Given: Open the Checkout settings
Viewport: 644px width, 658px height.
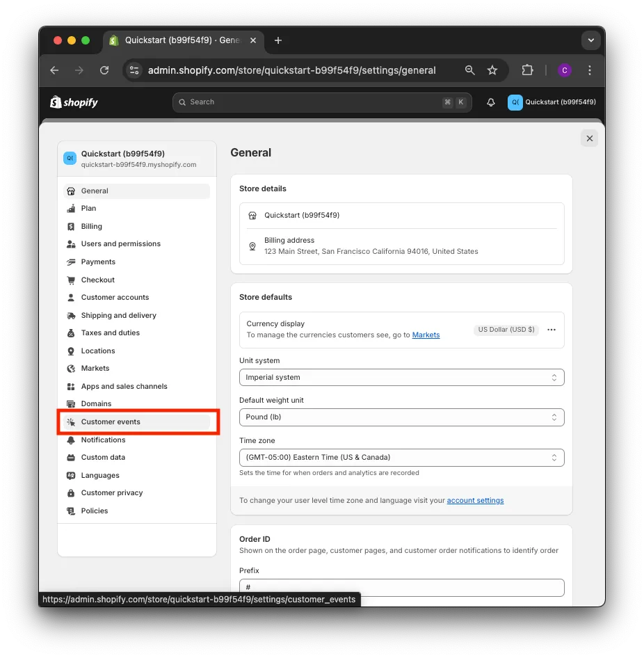Looking at the screenshot, I should coord(137,280).
